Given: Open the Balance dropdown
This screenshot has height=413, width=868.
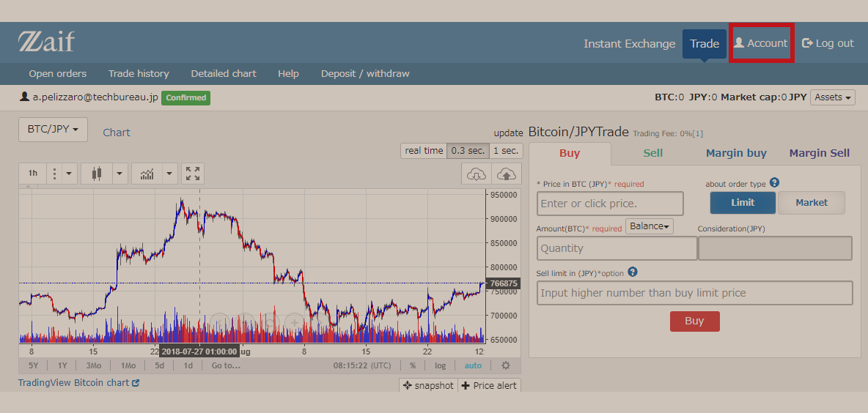Looking at the screenshot, I should [650, 226].
